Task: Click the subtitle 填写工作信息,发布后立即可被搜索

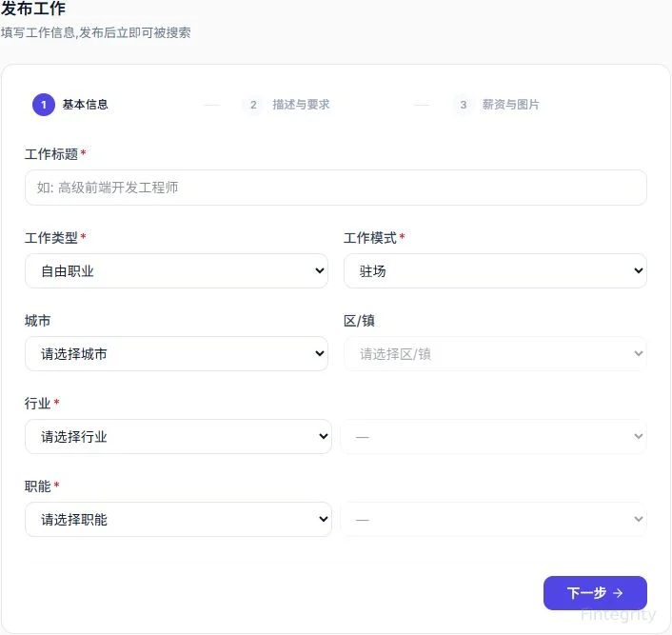Action: click(95, 32)
